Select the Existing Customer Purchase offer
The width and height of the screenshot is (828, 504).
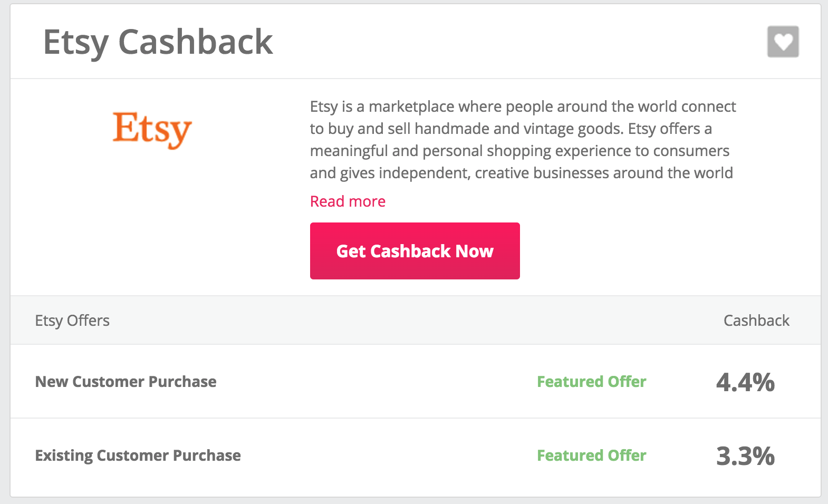[138, 455]
